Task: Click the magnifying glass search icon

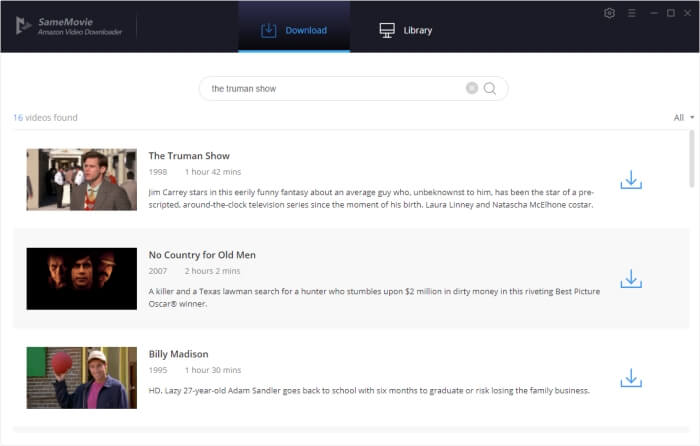Action: 490,88
